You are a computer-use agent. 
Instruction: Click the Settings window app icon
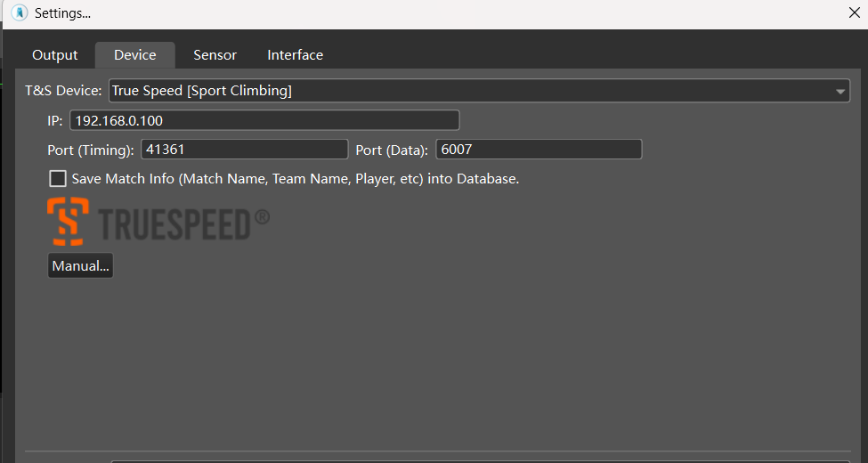tap(19, 13)
